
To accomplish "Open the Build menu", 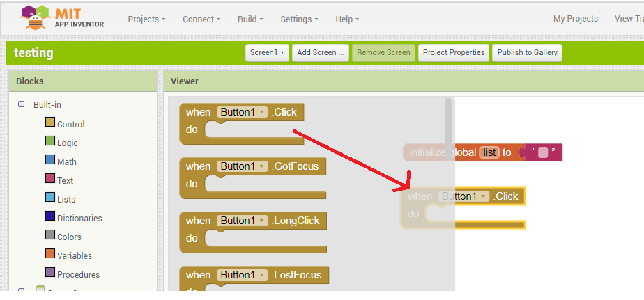I will coord(250,19).
